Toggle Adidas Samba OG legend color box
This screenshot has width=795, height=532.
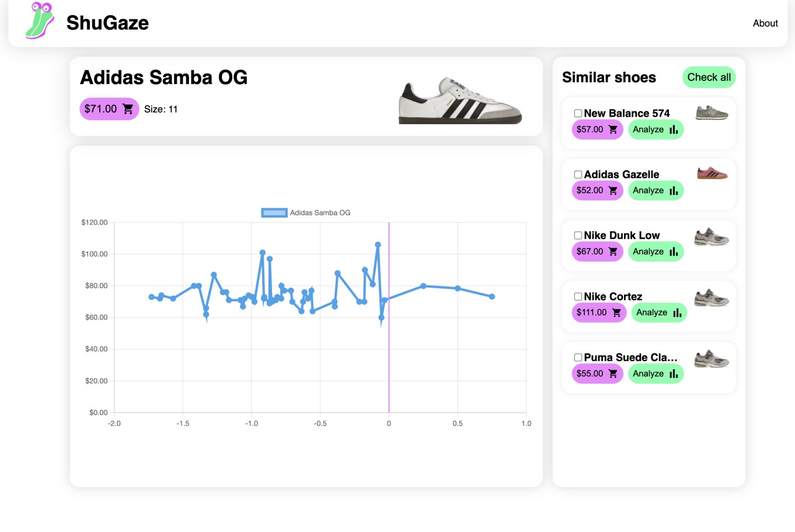click(274, 213)
